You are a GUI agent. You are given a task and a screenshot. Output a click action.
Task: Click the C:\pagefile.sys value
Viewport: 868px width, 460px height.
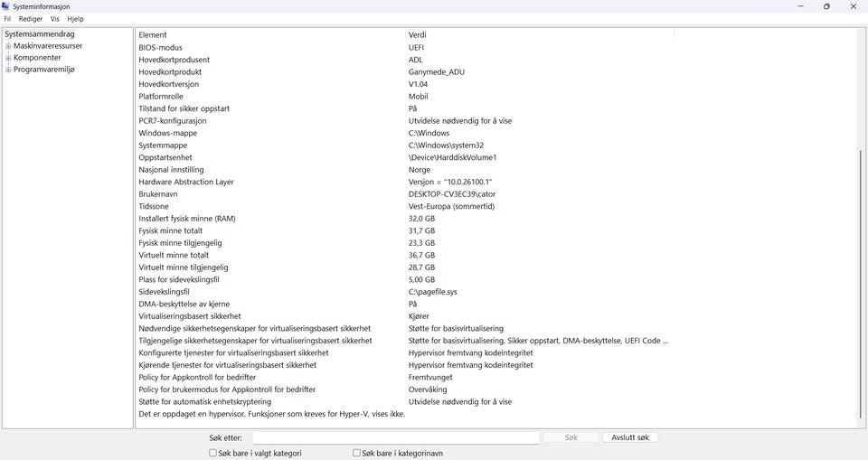click(433, 292)
